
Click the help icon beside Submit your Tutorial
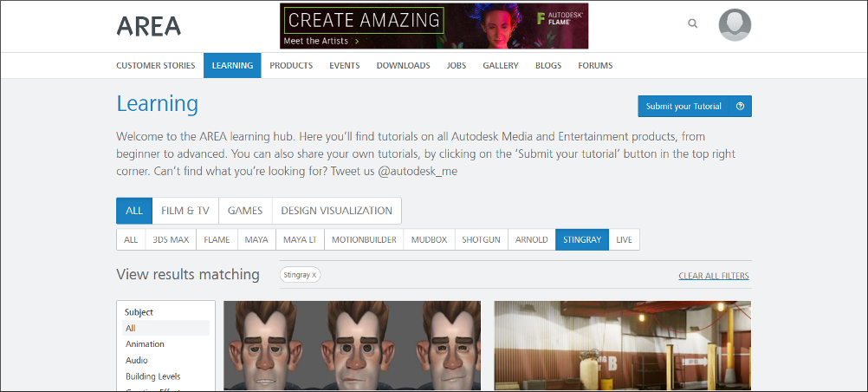[x=741, y=107]
